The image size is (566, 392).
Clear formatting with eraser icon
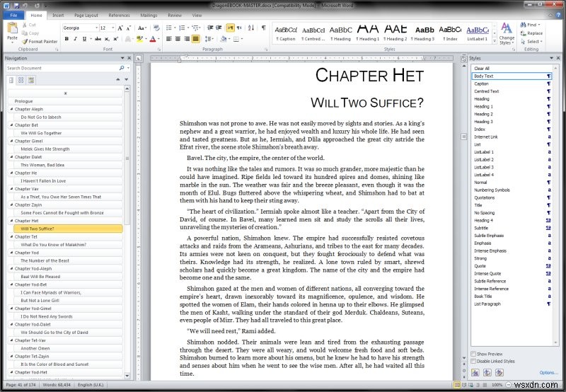click(x=156, y=28)
